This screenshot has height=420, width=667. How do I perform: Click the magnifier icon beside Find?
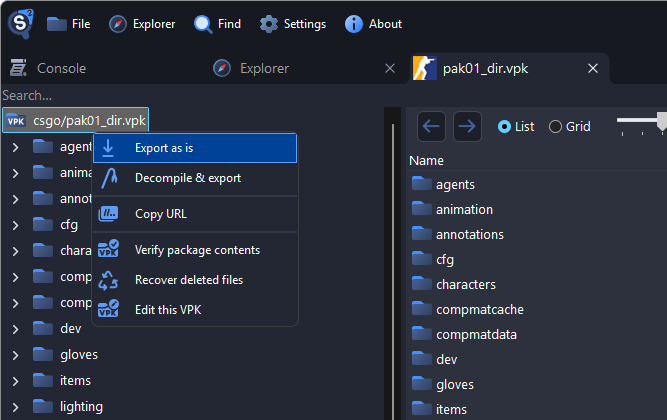203,24
